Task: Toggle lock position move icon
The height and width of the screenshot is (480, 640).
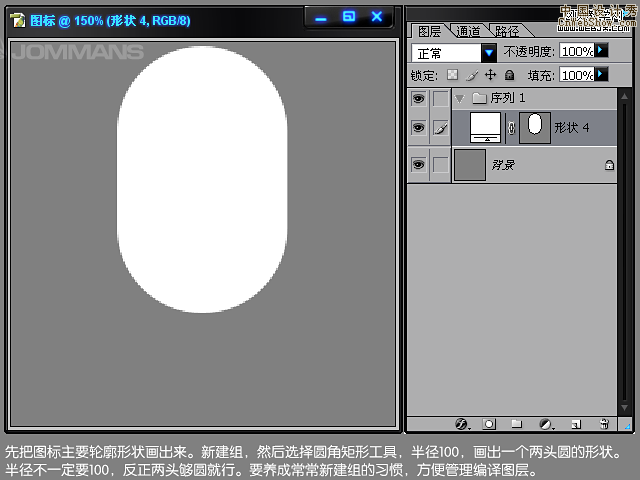Action: click(x=490, y=75)
